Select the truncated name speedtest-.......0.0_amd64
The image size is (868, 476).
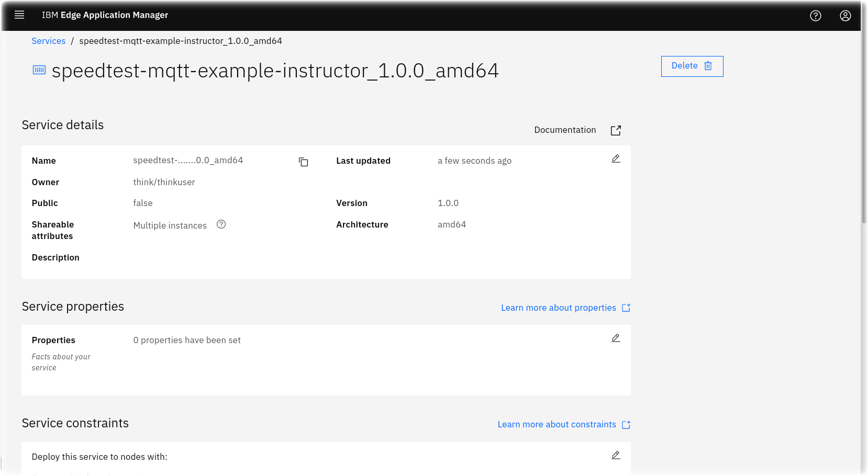[188, 160]
